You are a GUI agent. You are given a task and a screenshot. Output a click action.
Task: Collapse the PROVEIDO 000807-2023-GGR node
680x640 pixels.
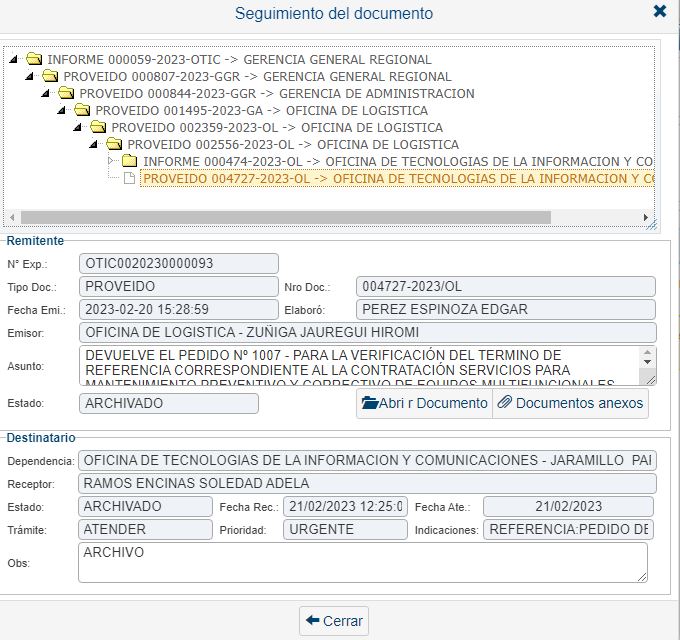29,76
